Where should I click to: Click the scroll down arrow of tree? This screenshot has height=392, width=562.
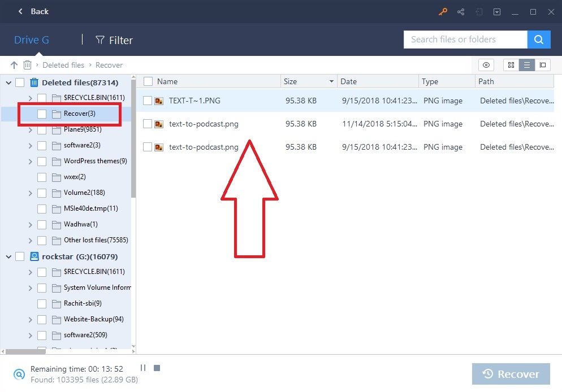click(x=133, y=346)
